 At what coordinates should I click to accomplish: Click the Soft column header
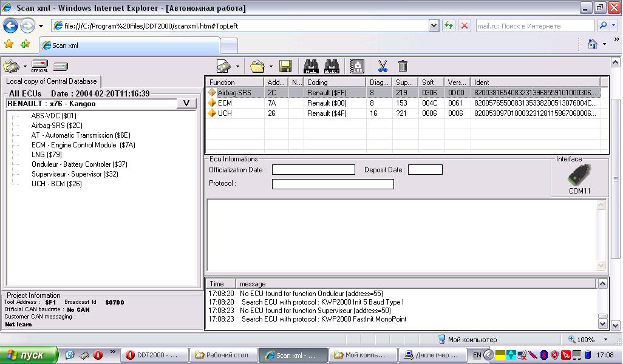(432, 82)
